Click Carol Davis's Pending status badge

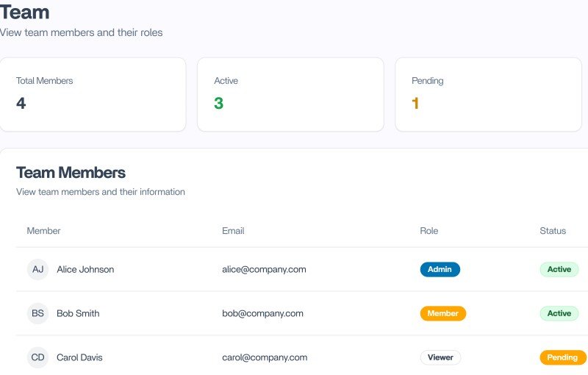pos(563,357)
